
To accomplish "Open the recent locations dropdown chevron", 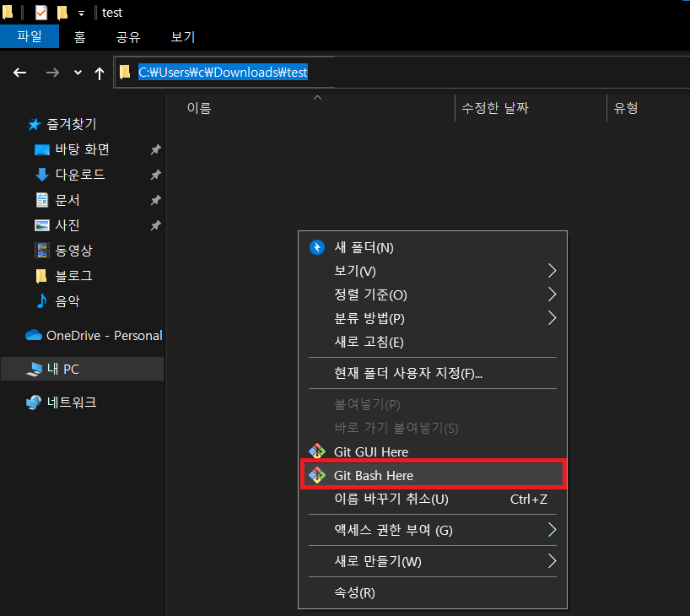I will 78,73.
